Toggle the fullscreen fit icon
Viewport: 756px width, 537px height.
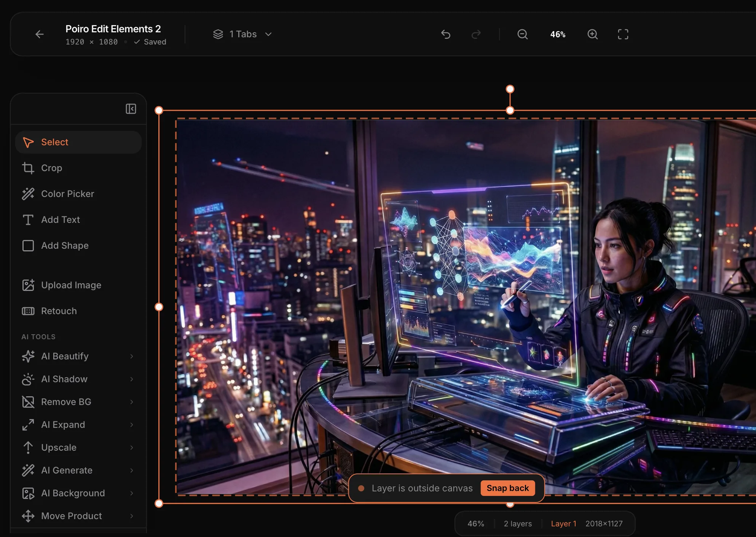(x=623, y=34)
